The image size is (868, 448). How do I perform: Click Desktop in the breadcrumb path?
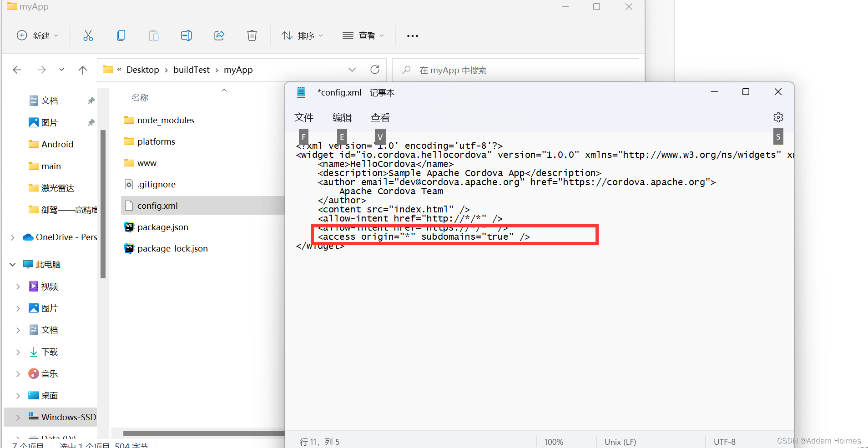tap(142, 70)
